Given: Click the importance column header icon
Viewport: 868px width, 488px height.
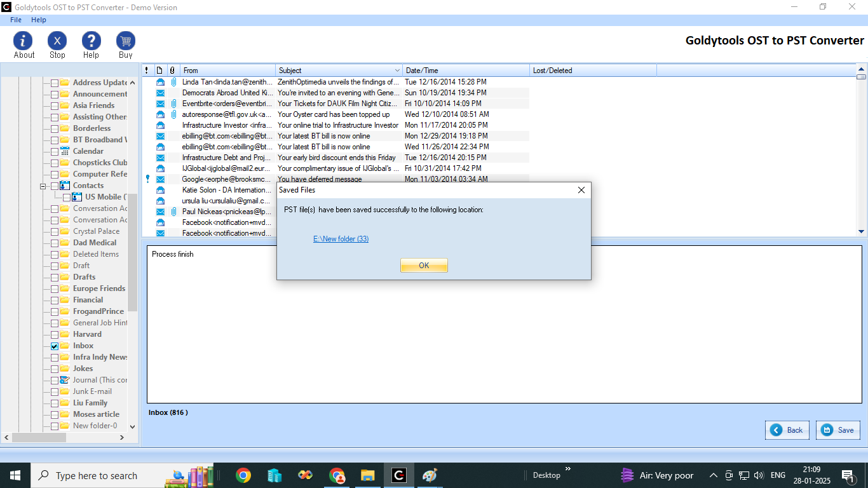Looking at the screenshot, I should click(x=147, y=71).
